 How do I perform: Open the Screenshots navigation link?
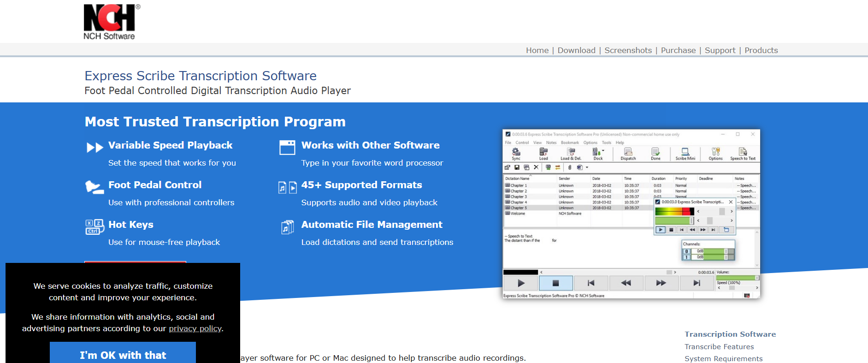pos(628,50)
